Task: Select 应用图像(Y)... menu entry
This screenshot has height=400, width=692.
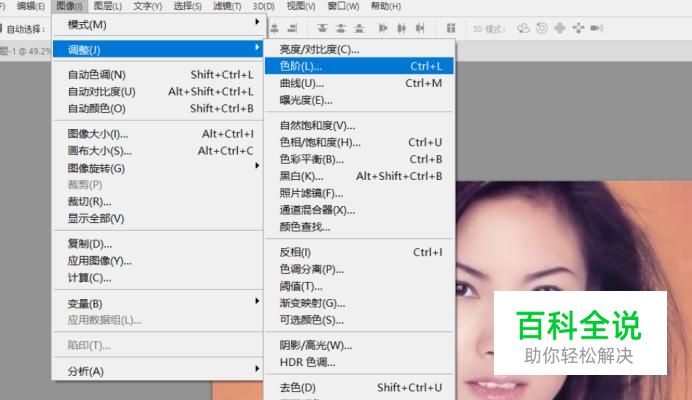Action: pyautogui.click(x=158, y=260)
